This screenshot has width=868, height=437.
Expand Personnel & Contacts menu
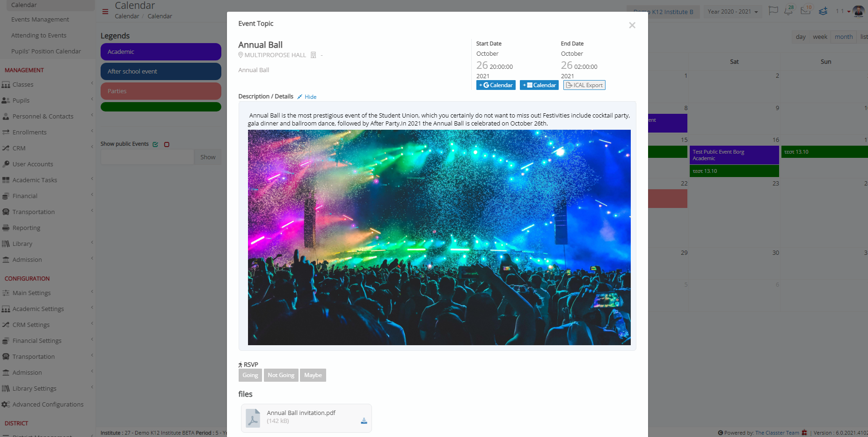pyautogui.click(x=92, y=115)
